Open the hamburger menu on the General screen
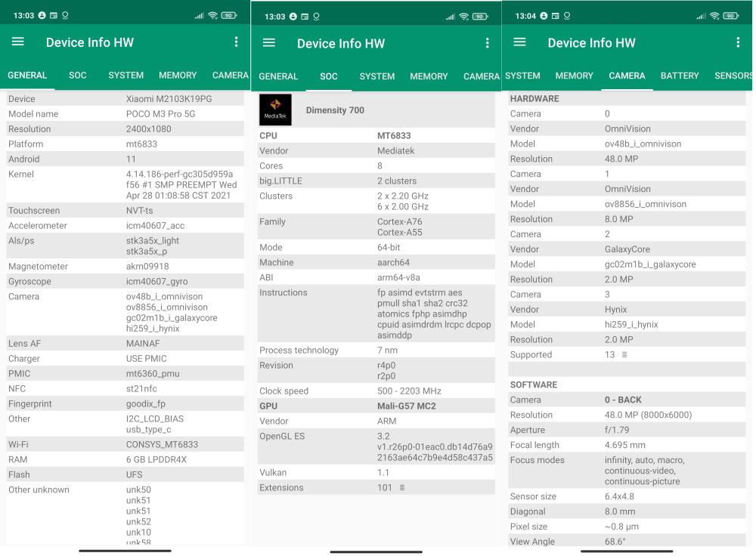 pyautogui.click(x=18, y=42)
